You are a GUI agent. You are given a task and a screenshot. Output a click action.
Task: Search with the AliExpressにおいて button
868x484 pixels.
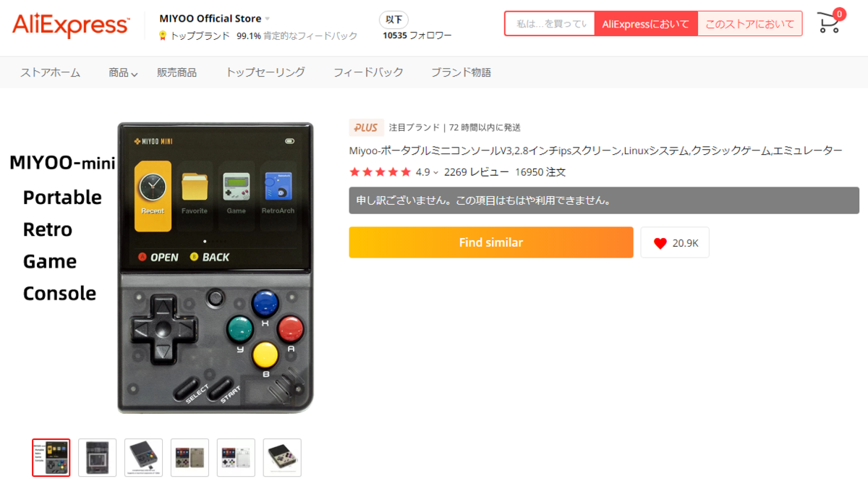[646, 24]
